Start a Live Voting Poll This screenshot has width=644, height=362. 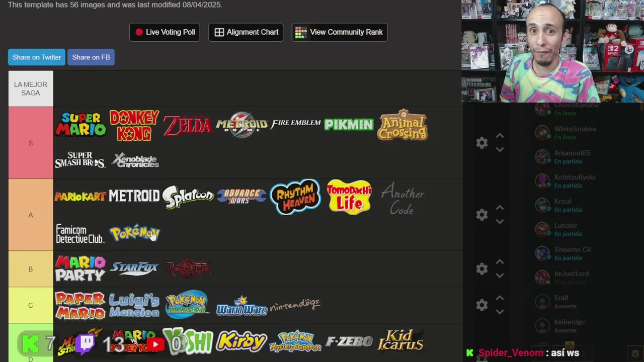tap(165, 32)
